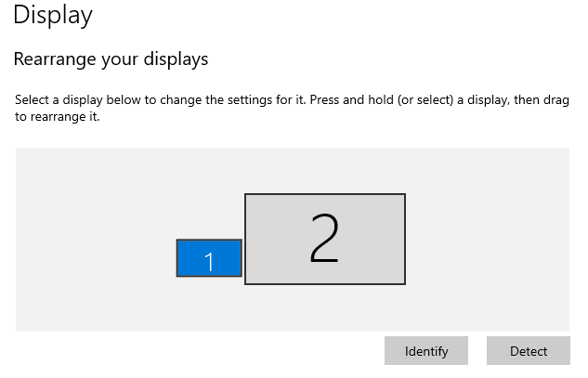Image resolution: width=588 pixels, height=378 pixels.
Task: Click the 'to rearrange it.' text line
Action: [57, 117]
